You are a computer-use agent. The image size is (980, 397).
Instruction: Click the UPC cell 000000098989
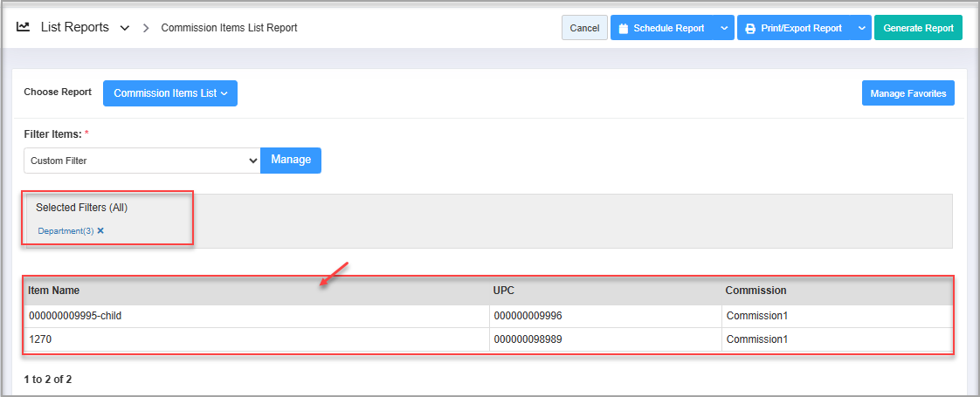(x=528, y=339)
